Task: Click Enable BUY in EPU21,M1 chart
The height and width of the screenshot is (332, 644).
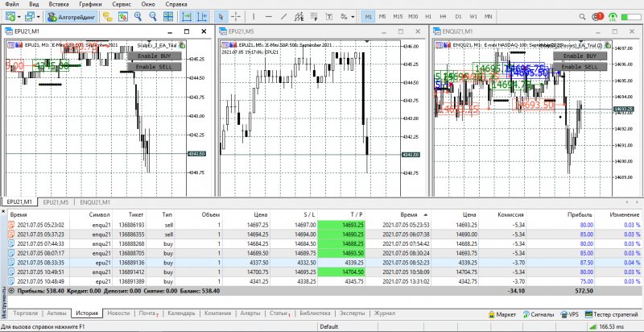Action: [x=154, y=56]
